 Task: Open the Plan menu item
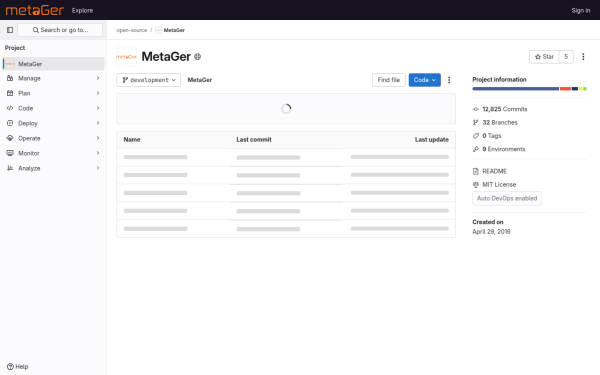tap(53, 93)
